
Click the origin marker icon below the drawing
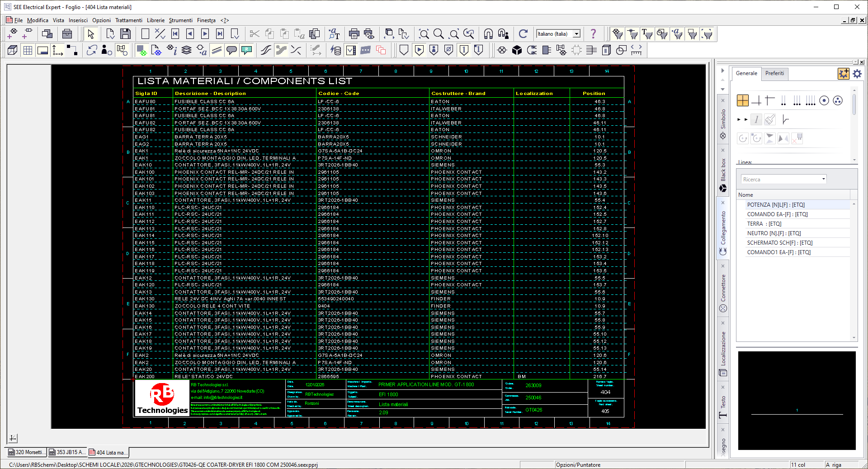(13, 438)
